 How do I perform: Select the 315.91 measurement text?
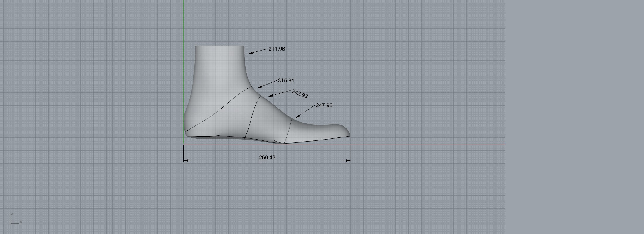click(x=286, y=80)
